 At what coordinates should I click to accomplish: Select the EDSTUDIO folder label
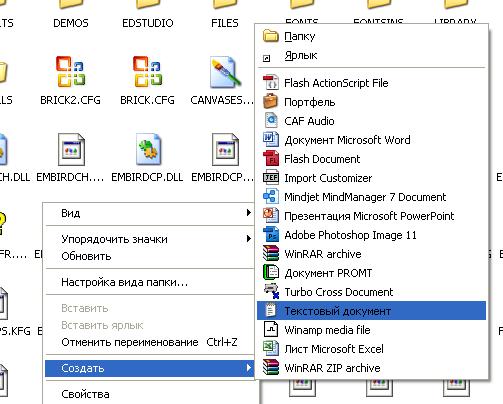point(148,23)
